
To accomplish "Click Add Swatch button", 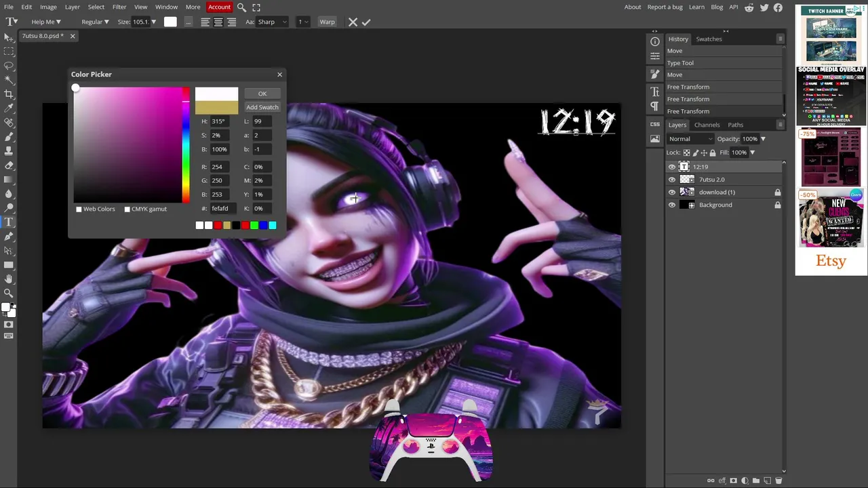I will pyautogui.click(x=262, y=107).
